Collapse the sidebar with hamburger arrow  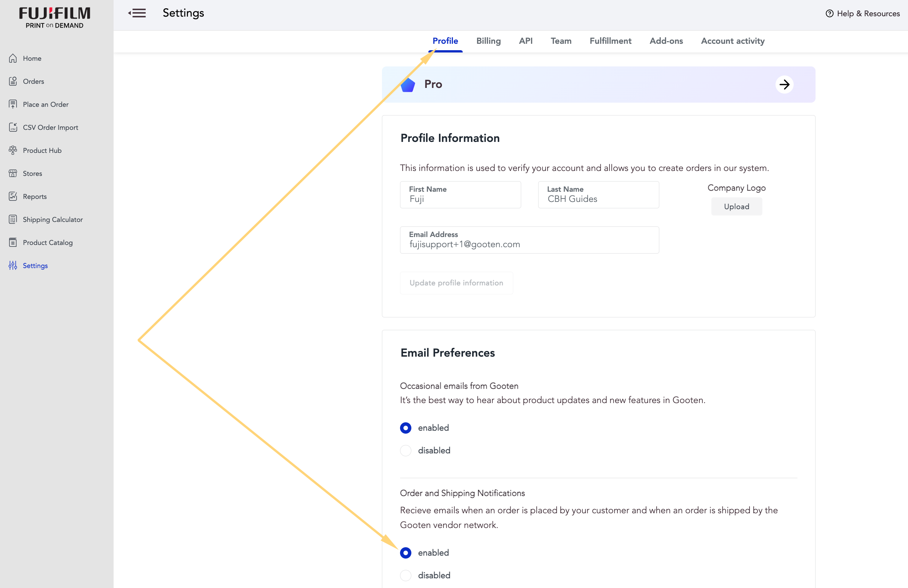[x=137, y=13]
